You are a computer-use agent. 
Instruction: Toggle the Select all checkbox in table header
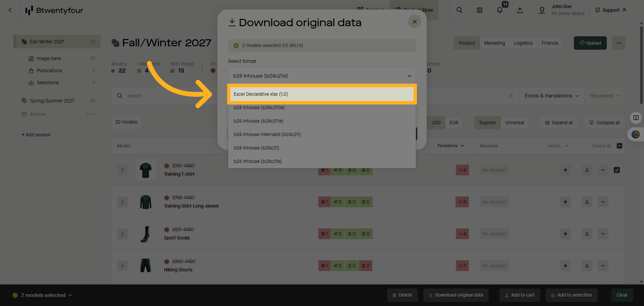(x=619, y=146)
